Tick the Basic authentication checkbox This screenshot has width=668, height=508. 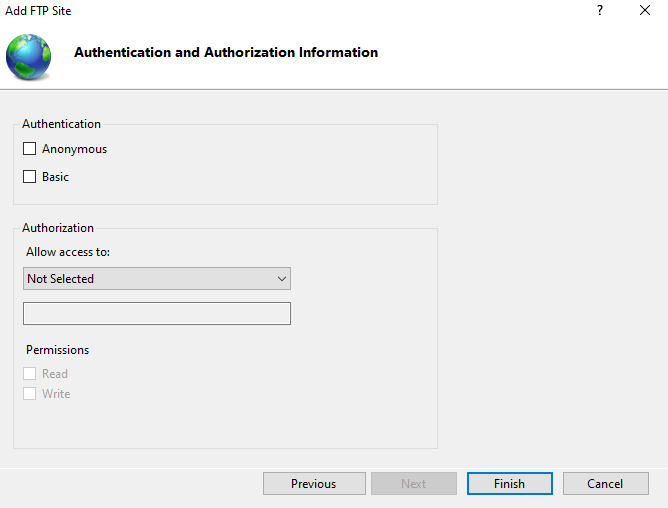[x=30, y=177]
